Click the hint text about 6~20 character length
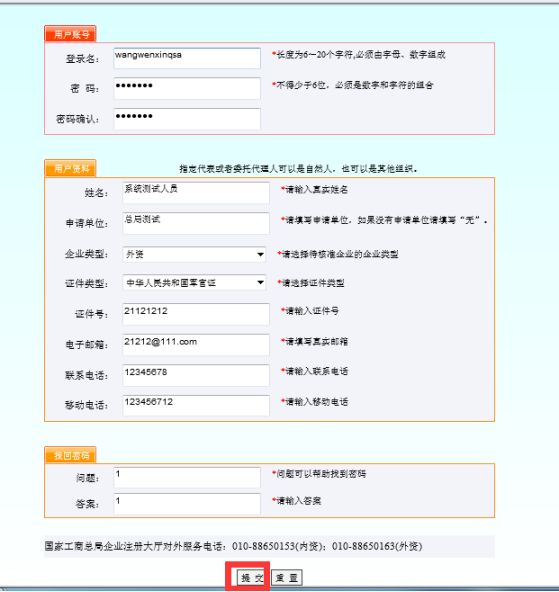Screen dimensions: 559x592 [x=359, y=55]
